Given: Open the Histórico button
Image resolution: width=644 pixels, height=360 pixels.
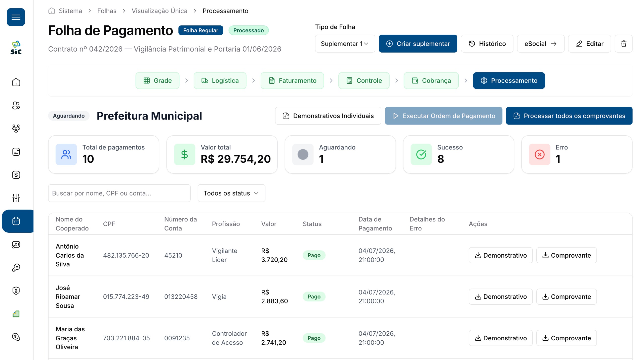Looking at the screenshot, I should pyautogui.click(x=487, y=44).
